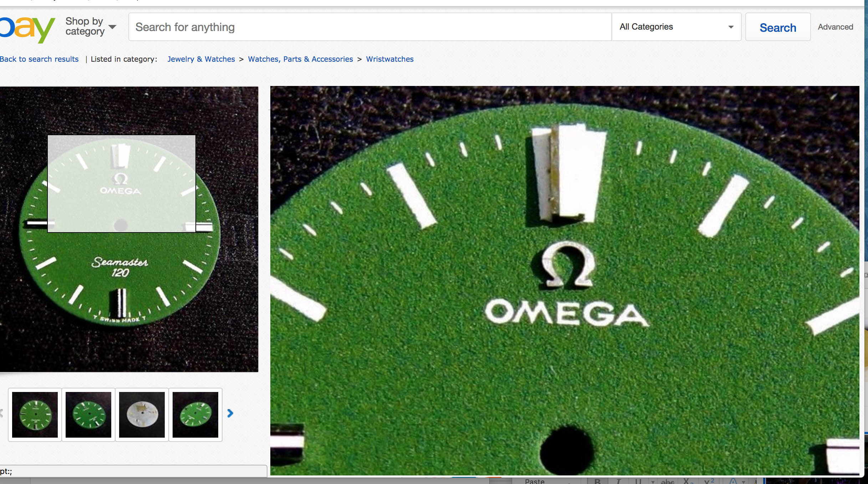Toggle Underline in the background editor toolbar

(638, 481)
